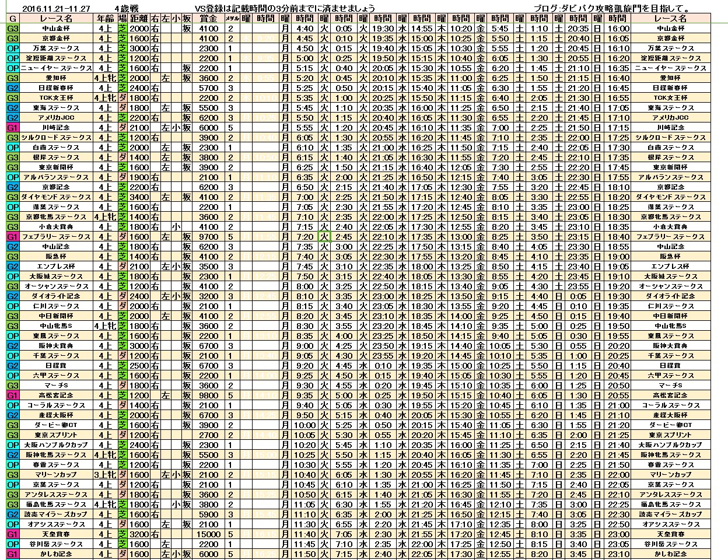
Task: Click the 坂 cell for ニューイヤーステークス
Action: [187, 68]
